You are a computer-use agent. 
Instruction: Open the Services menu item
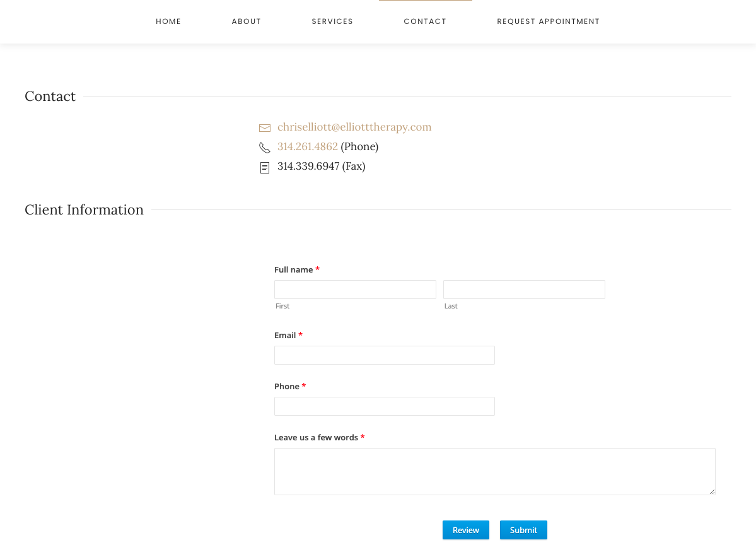click(332, 21)
